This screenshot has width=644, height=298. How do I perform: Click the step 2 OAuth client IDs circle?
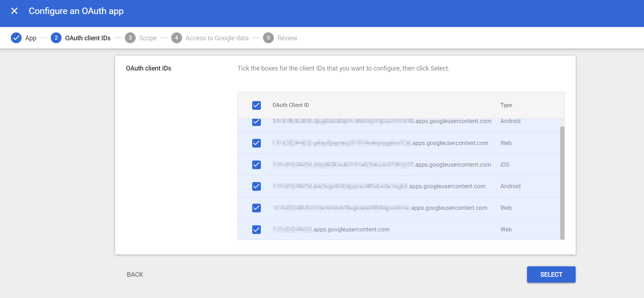56,37
